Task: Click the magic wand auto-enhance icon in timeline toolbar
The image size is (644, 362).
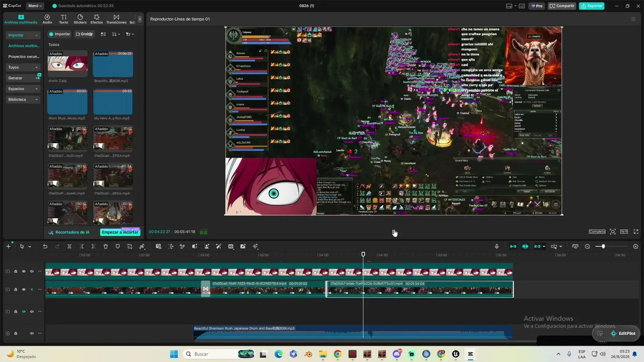Action: (x=219, y=246)
